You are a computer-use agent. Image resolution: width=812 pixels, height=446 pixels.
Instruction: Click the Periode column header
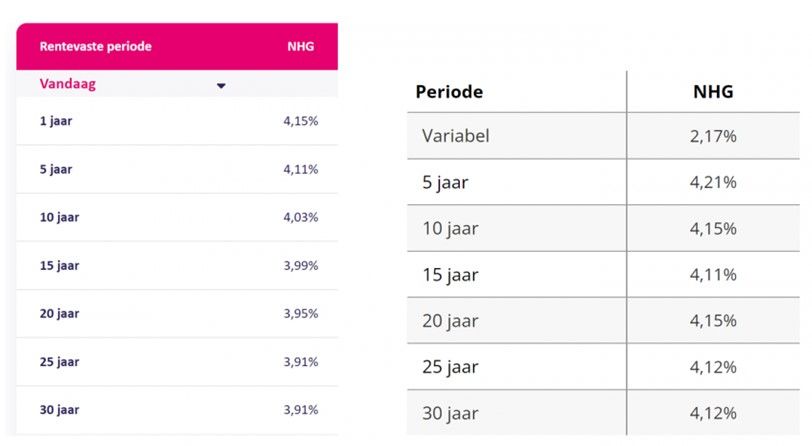pos(449,92)
